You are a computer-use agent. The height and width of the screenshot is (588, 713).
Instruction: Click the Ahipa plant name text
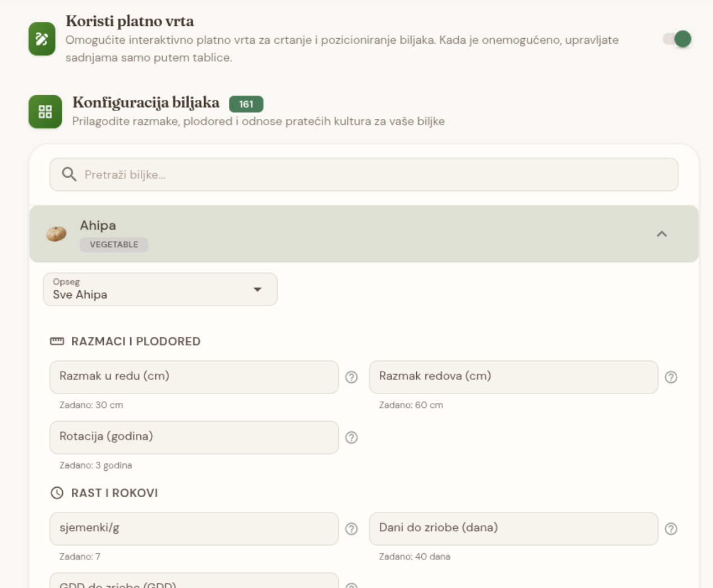[98, 225]
